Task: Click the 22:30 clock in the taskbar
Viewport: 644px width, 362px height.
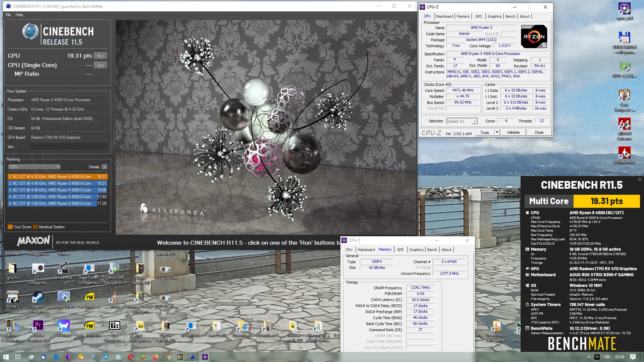Action: [620, 357]
